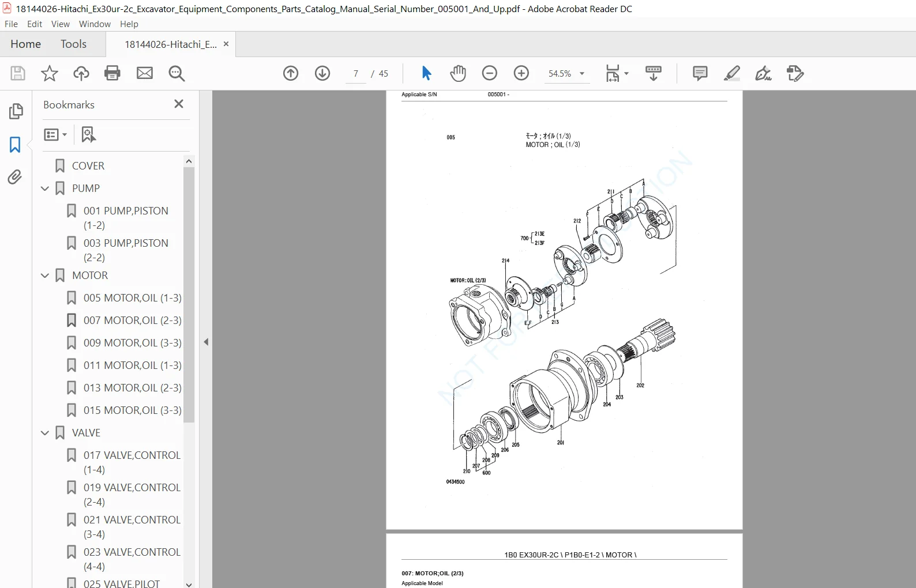Image resolution: width=916 pixels, height=588 pixels.
Task: Switch to the Home tab
Action: (x=25, y=44)
